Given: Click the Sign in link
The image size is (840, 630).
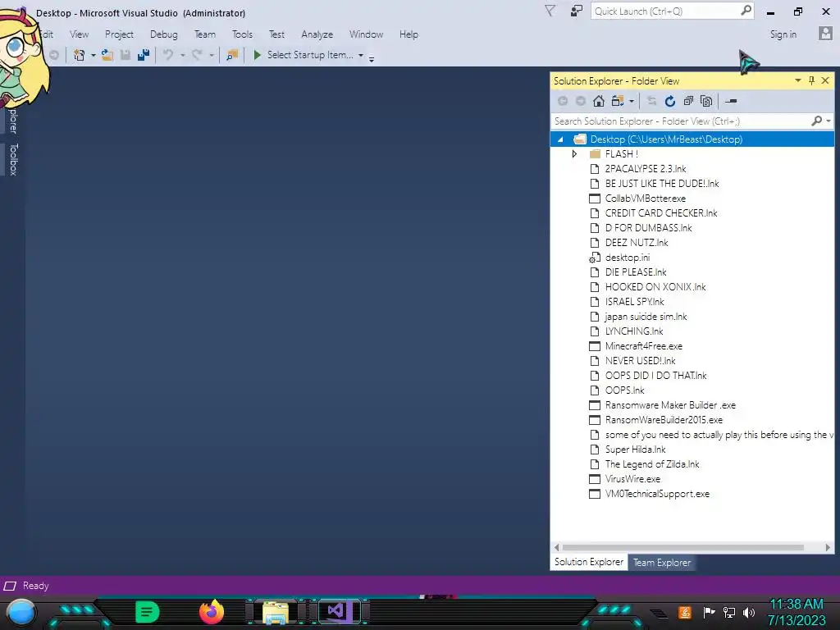Looking at the screenshot, I should [x=783, y=34].
